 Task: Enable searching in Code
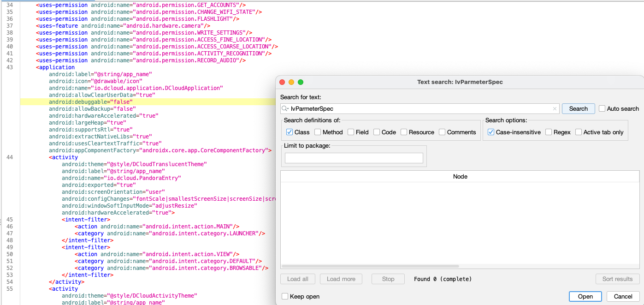coord(377,132)
